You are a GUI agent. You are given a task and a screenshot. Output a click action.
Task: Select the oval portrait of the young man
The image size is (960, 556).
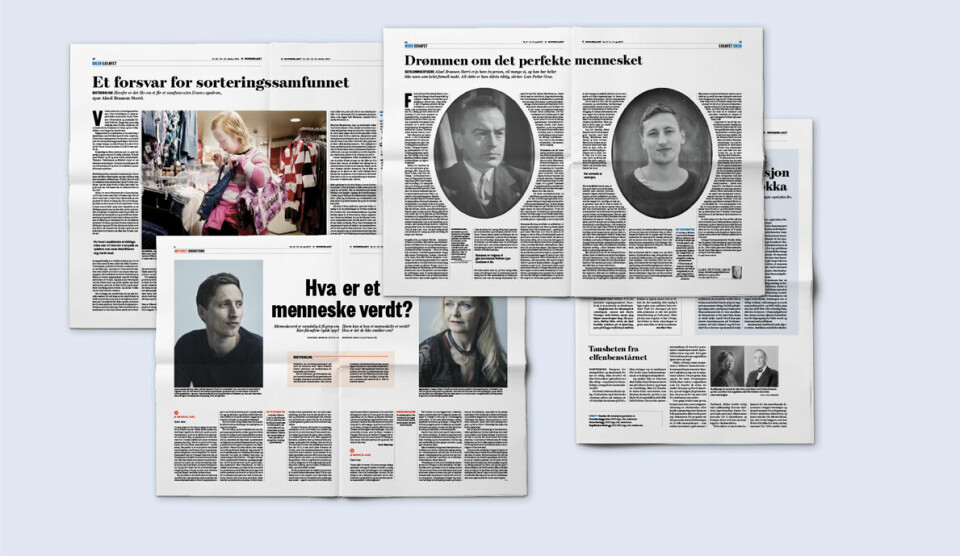pos(662,152)
